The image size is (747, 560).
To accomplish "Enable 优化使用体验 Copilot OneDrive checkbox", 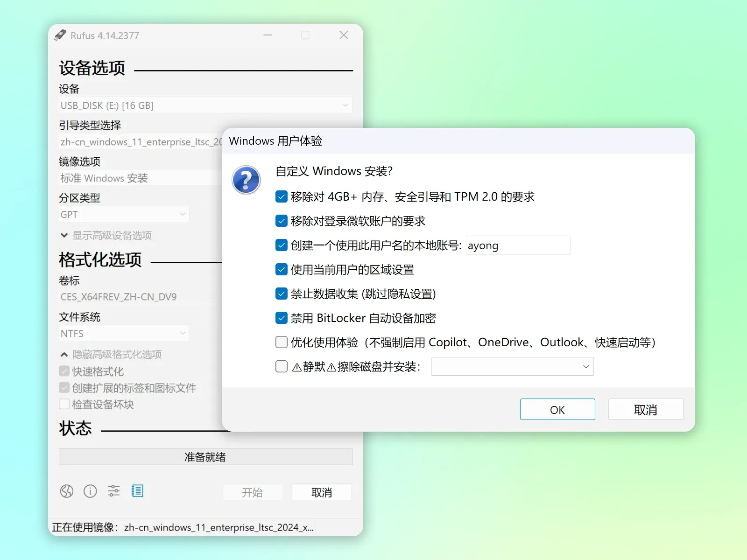I will pyautogui.click(x=282, y=343).
